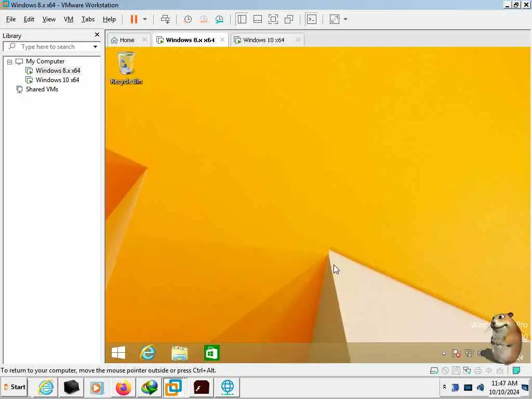This screenshot has width=532, height=399.
Task: Open Windows Store in guest taskbar
Action: point(212,353)
